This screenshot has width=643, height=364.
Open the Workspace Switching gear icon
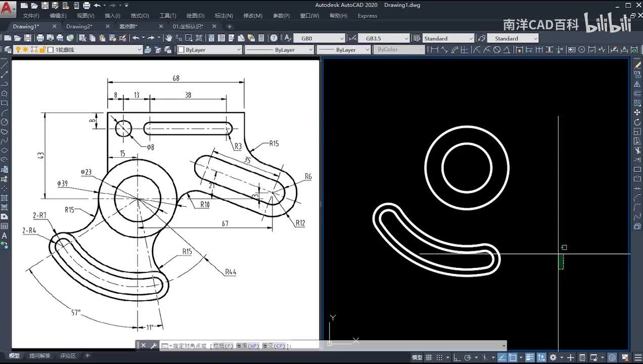click(553, 357)
